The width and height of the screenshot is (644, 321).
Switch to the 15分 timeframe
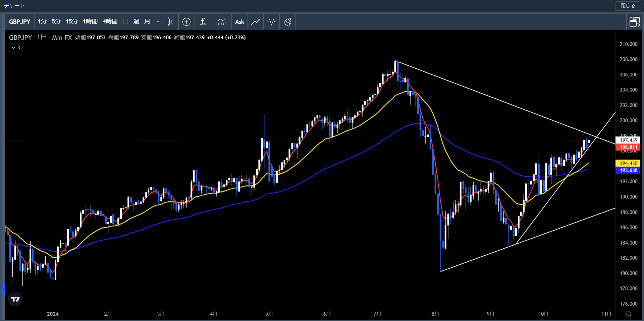pos(71,22)
